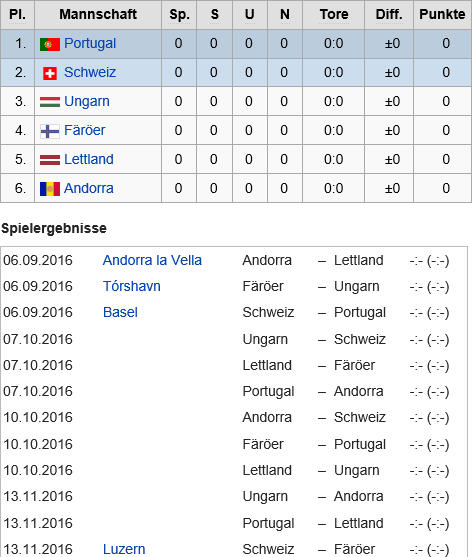This screenshot has height=557, width=473.
Task: Click the Punkte column header
Action: (x=442, y=15)
